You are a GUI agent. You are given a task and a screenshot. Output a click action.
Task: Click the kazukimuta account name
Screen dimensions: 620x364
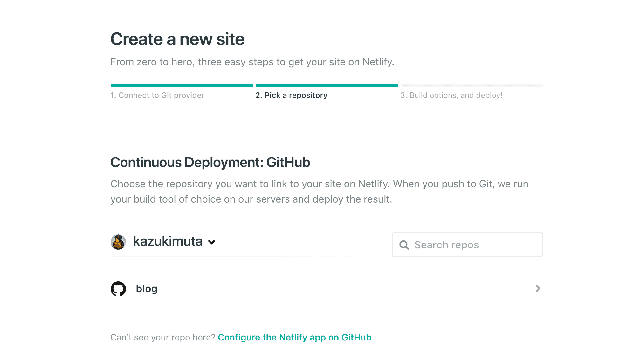click(168, 241)
